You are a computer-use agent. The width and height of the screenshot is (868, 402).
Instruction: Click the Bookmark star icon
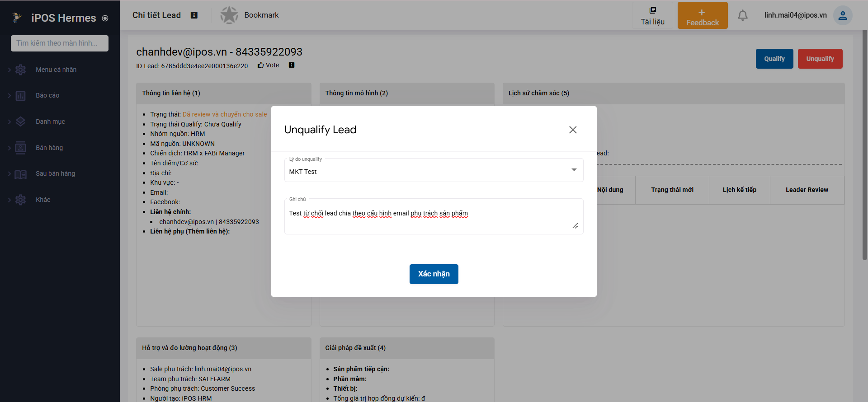(229, 15)
